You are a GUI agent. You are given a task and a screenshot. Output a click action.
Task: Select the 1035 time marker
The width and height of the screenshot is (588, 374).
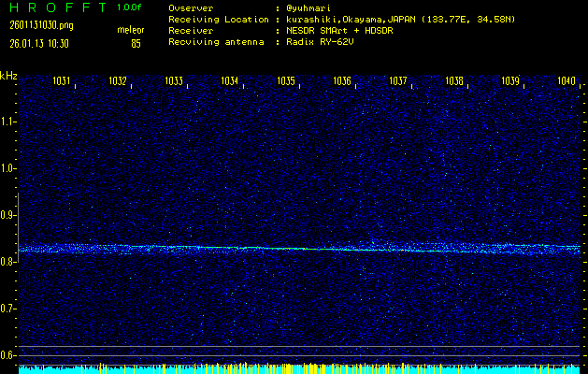click(x=286, y=82)
